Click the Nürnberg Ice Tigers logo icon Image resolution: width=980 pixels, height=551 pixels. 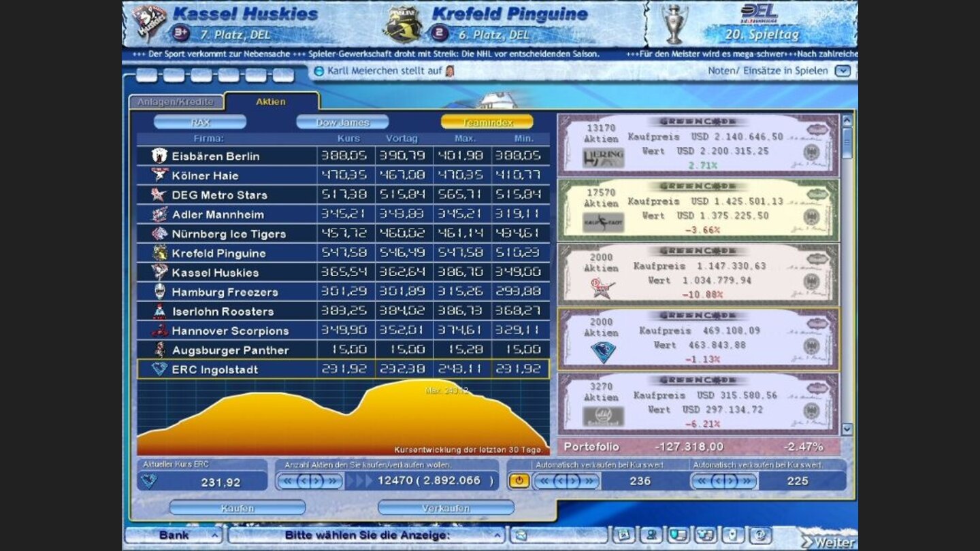[159, 233]
